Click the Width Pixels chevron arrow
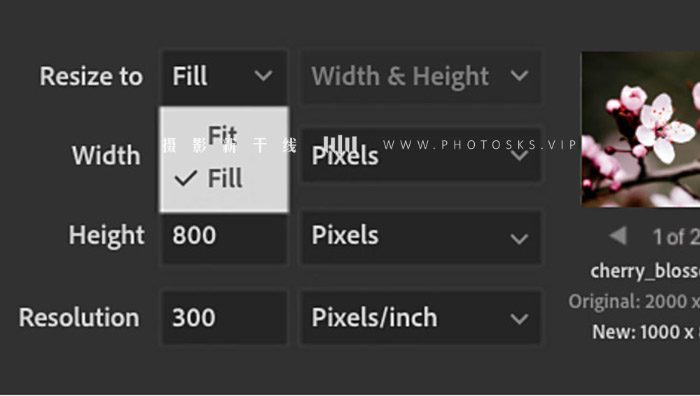Screen dimensions: 700x396 [x=519, y=156]
